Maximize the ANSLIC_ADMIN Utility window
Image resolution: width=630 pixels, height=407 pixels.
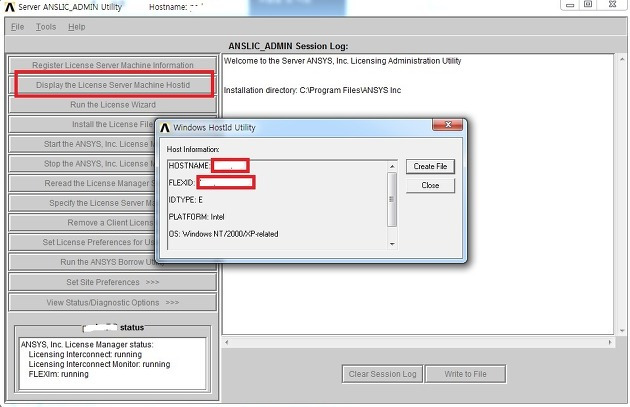pos(588,5)
